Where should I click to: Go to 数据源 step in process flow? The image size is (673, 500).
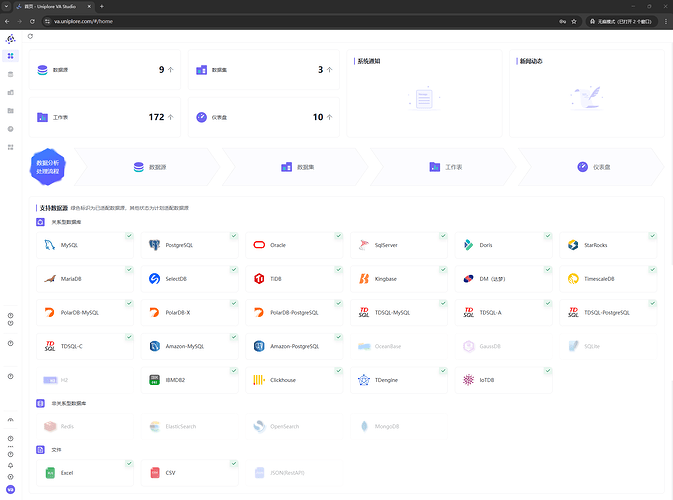(x=147, y=167)
